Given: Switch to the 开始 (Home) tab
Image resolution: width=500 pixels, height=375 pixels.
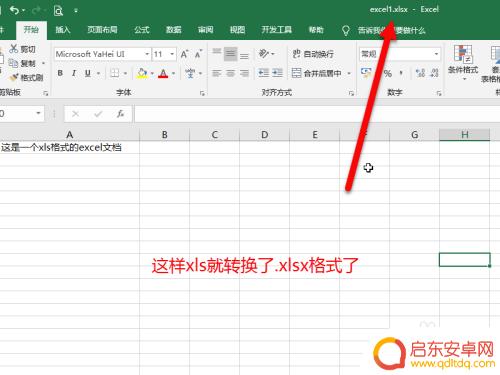Looking at the screenshot, I should tap(31, 30).
